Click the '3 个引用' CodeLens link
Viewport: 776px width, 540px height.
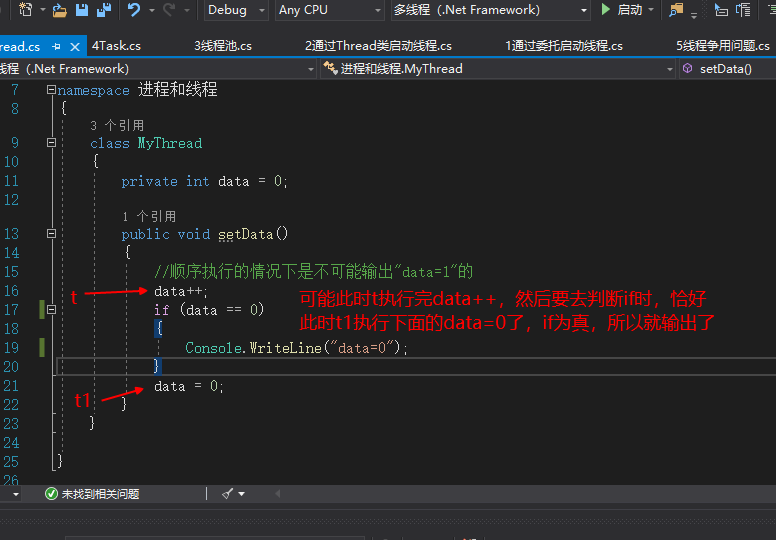pos(117,126)
